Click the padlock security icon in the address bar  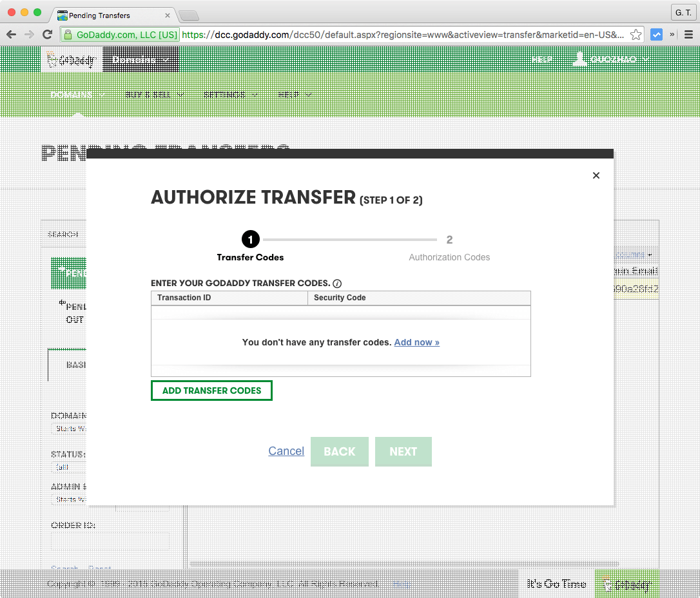click(x=69, y=34)
